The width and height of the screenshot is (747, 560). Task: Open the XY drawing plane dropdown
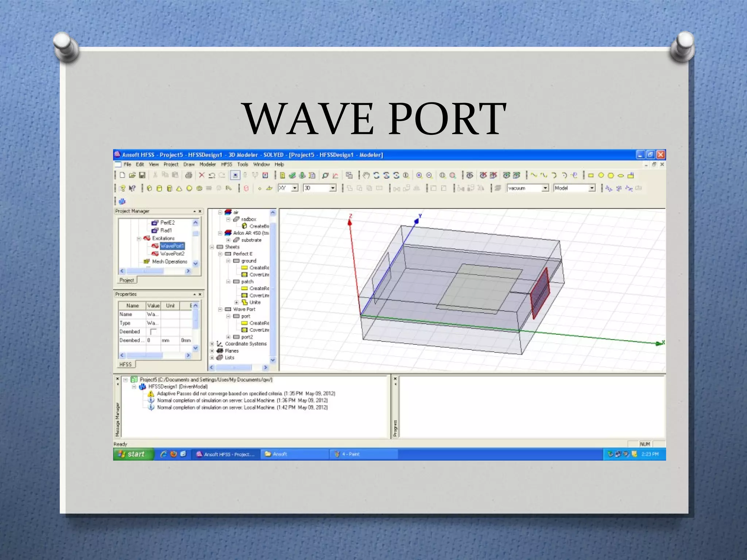(295, 188)
